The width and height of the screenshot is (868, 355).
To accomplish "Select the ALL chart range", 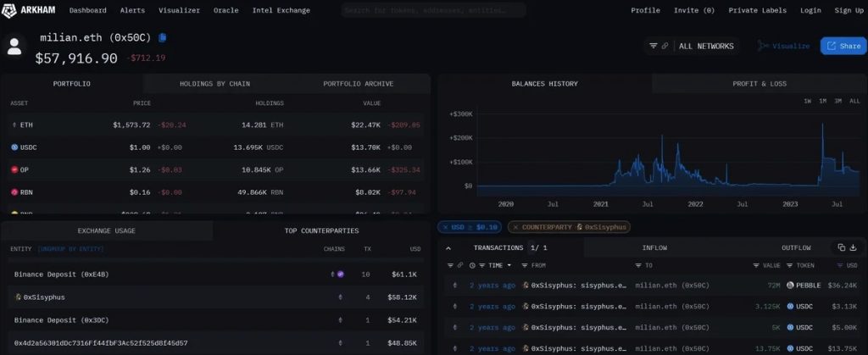I will (x=854, y=101).
